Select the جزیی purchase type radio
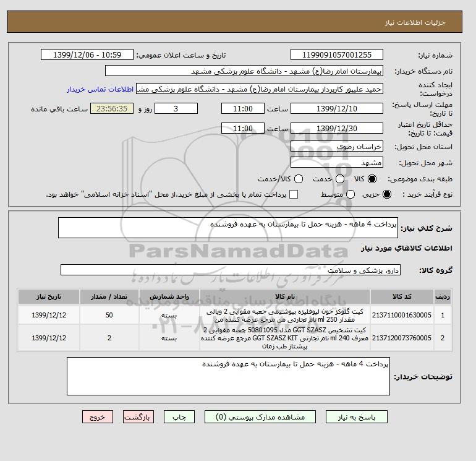Image resolution: width=476 pixels, height=461 pixels. point(387,194)
